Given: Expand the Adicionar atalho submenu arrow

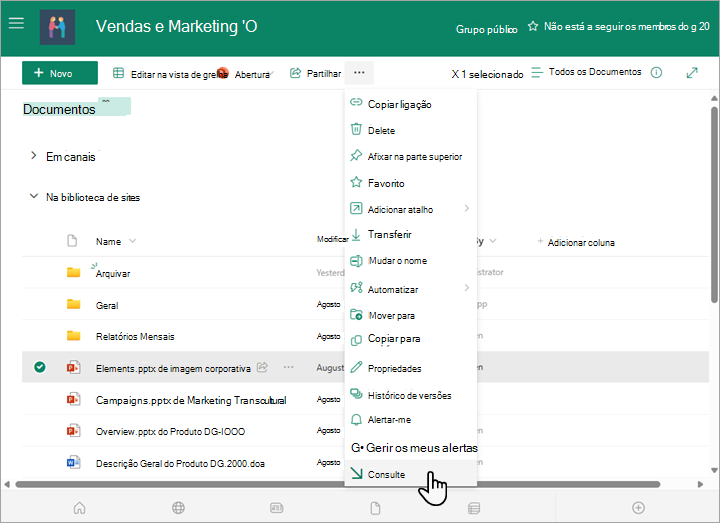Looking at the screenshot, I should 467,208.
